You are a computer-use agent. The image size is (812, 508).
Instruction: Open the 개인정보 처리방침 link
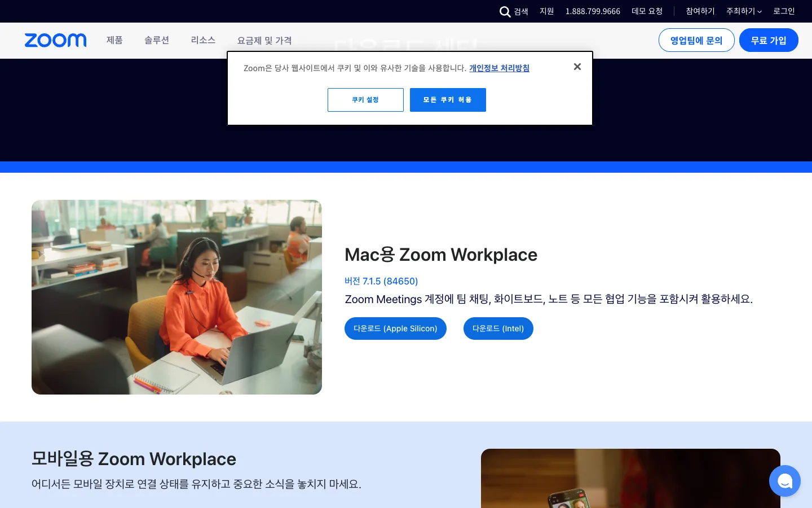[x=499, y=68]
